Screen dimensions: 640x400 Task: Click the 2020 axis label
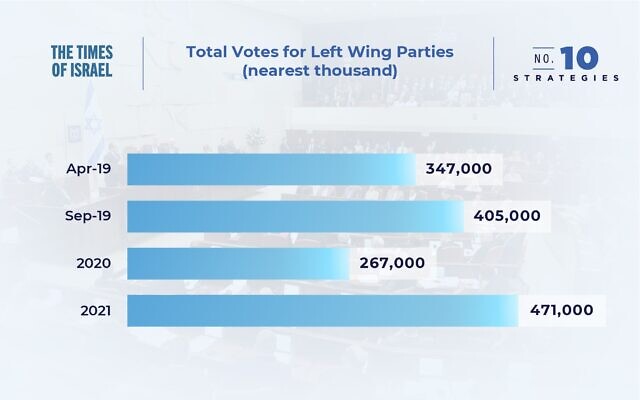[x=93, y=263]
